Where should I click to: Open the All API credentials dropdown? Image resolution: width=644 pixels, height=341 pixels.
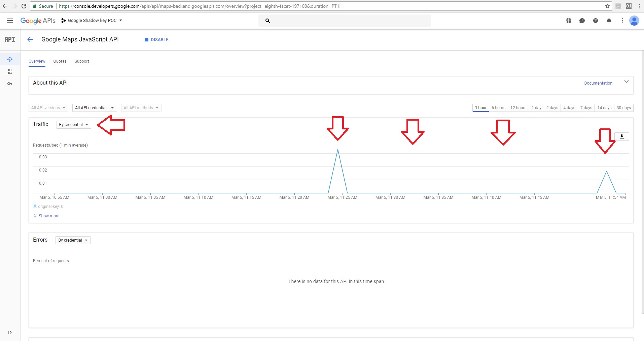point(95,108)
